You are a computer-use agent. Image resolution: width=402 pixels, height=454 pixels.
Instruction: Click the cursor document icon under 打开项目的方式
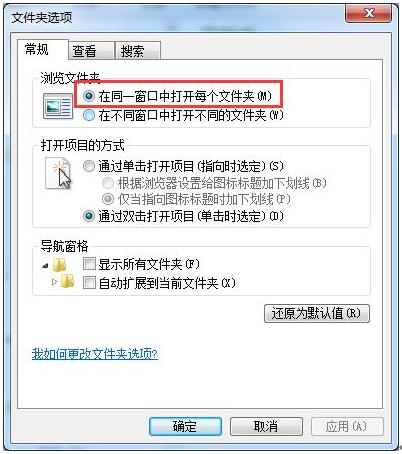(x=59, y=173)
